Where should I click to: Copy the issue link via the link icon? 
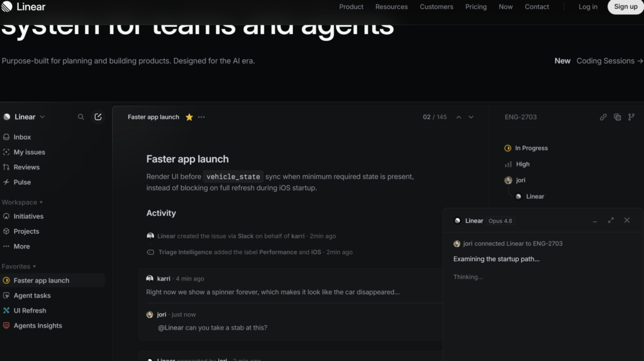click(x=603, y=117)
